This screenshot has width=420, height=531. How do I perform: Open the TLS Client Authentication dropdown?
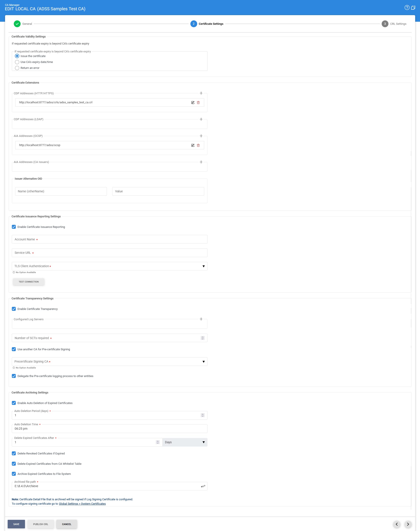pyautogui.click(x=109, y=266)
